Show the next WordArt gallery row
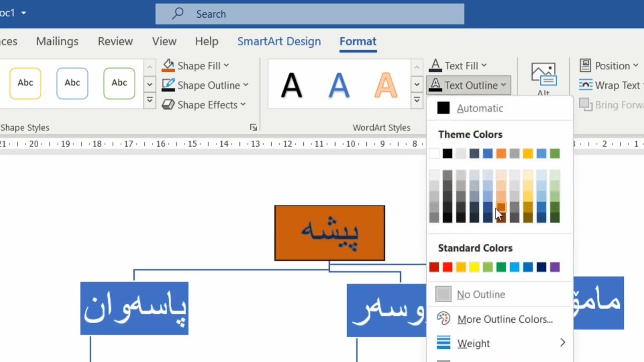Screen dimensions: 644x362 (417, 84)
